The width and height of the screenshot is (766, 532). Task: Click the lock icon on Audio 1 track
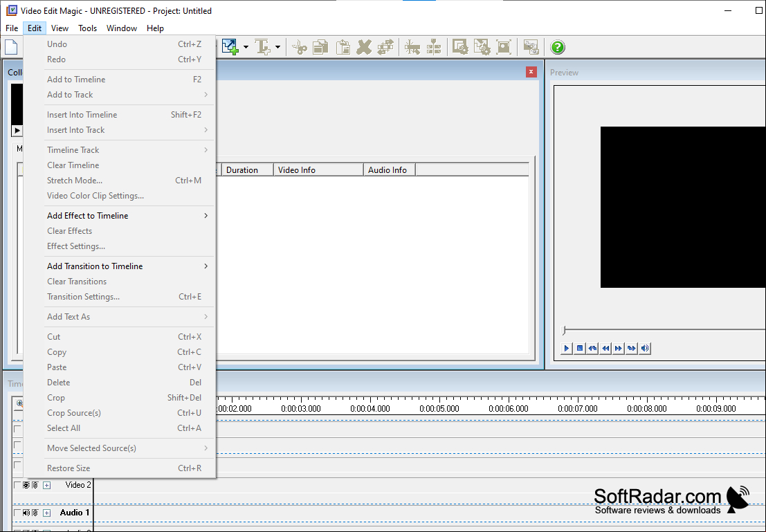point(35,513)
